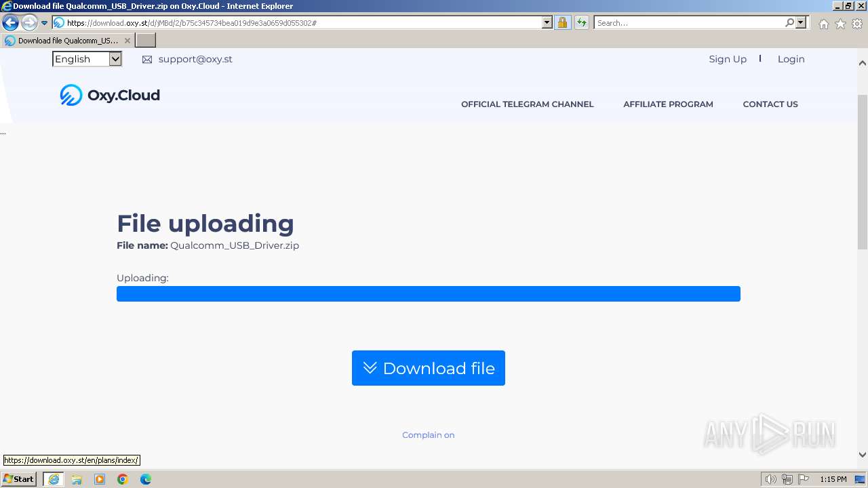Screen dimensions: 868x488
Task: Click the browser Back arrow button
Action: click(10, 23)
